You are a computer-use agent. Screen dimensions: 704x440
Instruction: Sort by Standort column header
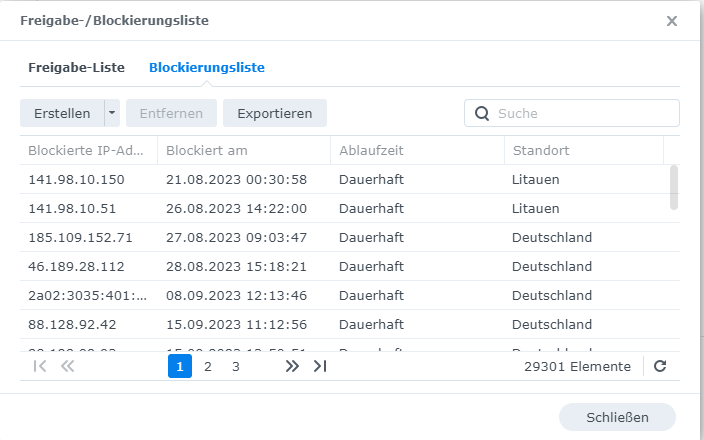(584, 150)
